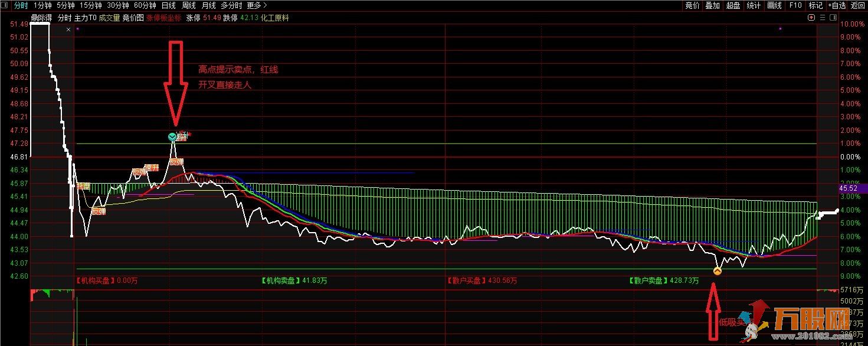Viewport: 868px width, 346px height.
Task: Select the 成交量 volume label
Action: click(109, 18)
